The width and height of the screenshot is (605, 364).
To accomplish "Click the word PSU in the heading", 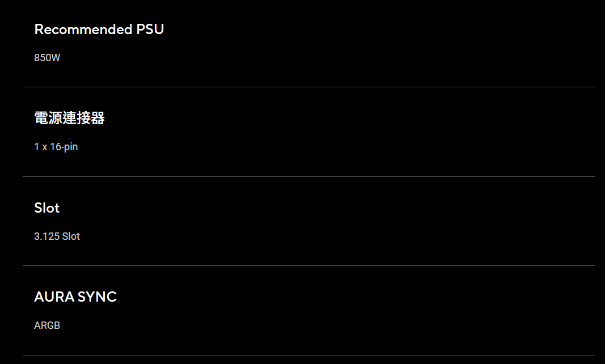I will coord(150,29).
